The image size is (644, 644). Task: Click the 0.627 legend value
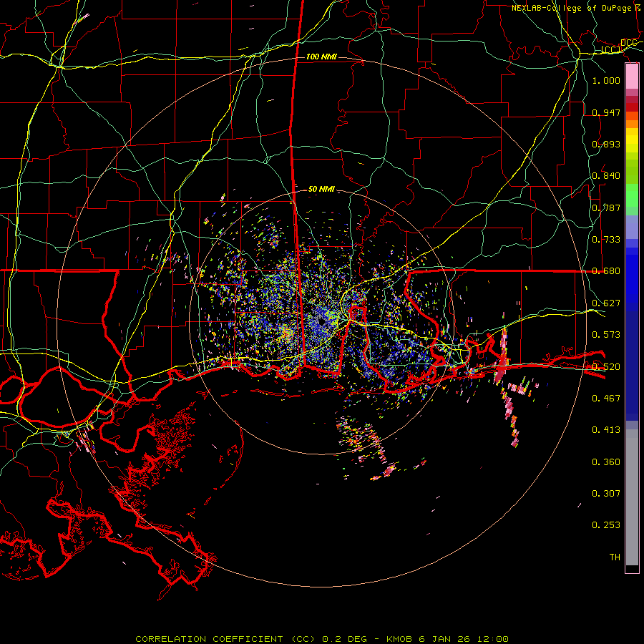click(x=606, y=303)
